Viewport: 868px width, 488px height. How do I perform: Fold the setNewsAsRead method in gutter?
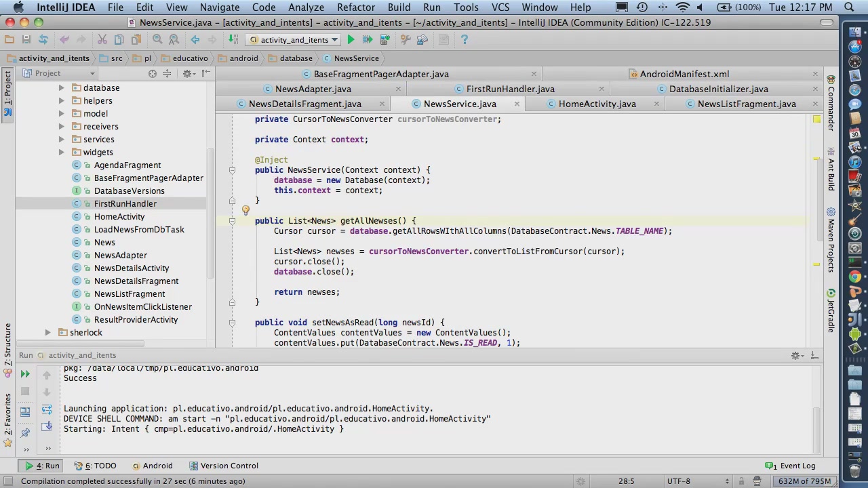(x=232, y=323)
